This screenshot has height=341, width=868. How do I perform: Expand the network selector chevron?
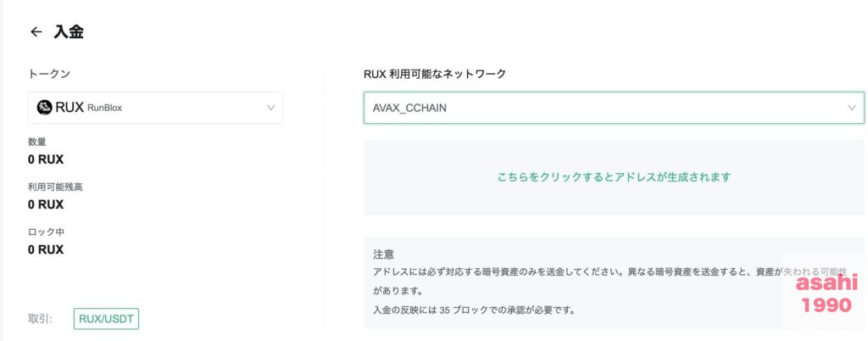(x=852, y=108)
